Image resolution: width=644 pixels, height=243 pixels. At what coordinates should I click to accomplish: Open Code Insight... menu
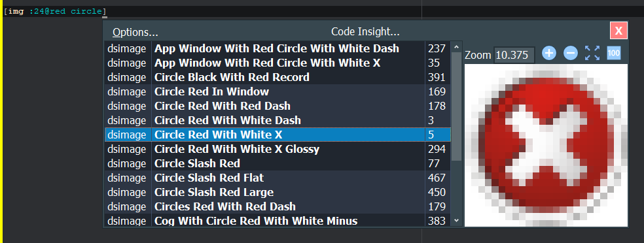[366, 31]
